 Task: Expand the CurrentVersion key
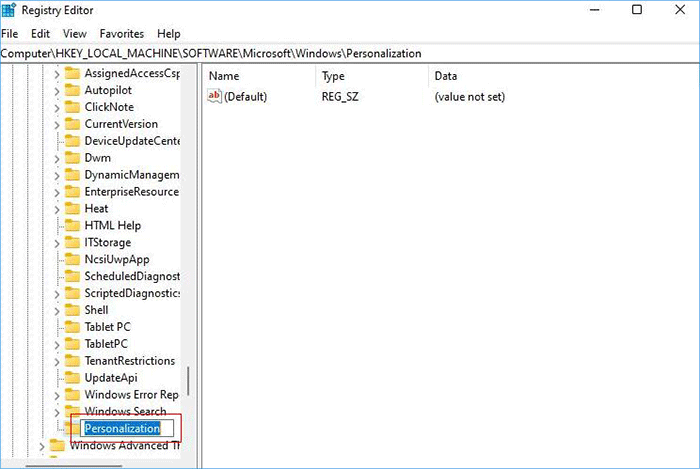[55, 124]
